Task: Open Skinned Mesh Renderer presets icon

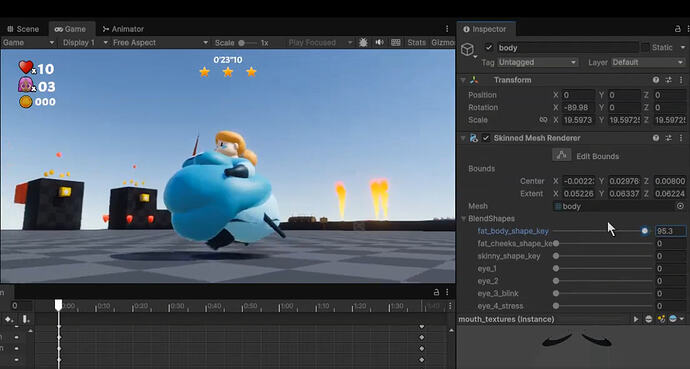Action: click(x=668, y=138)
